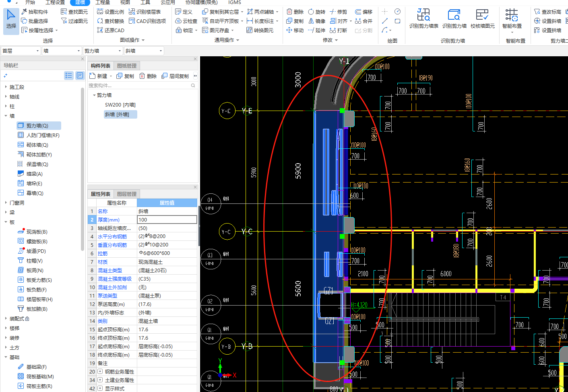
Task: Open the 首层 floor dropdown
Action: tap(21, 51)
